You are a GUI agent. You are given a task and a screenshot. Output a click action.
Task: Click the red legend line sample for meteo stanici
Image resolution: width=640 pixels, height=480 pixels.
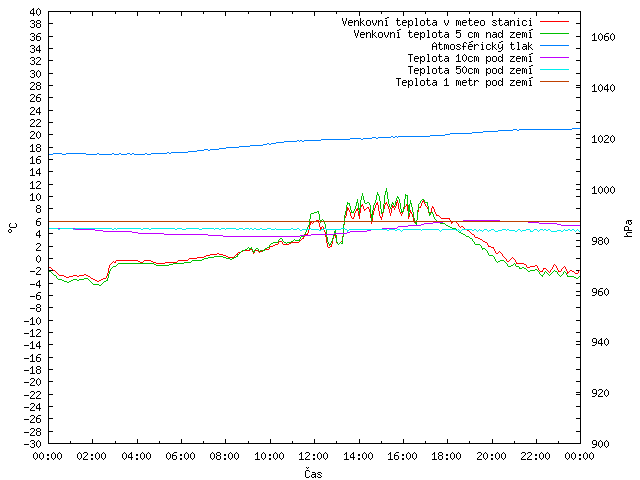coord(554,22)
